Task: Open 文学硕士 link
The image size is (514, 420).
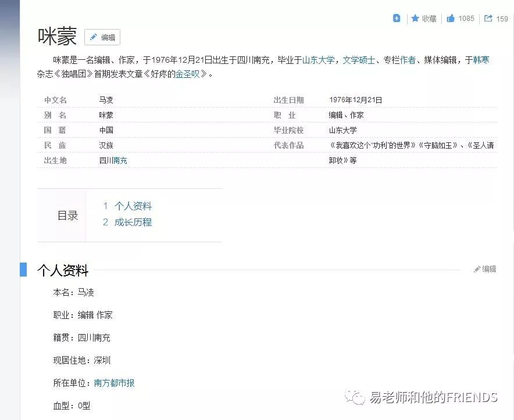Action: pos(359,60)
